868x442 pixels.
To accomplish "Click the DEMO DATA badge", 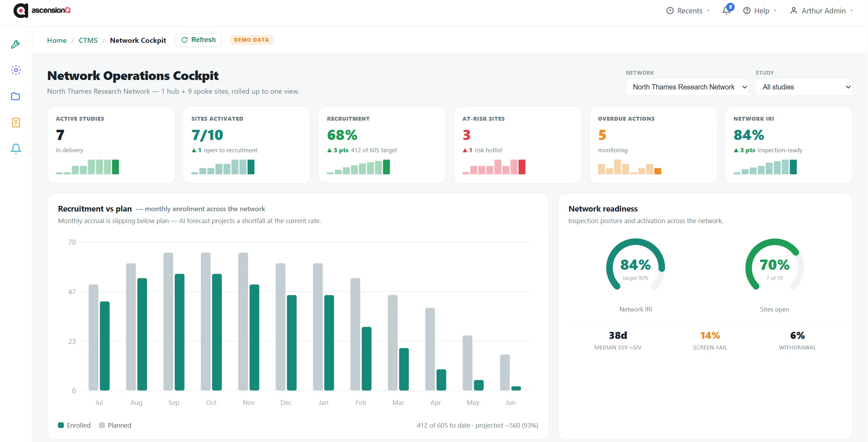I will [x=251, y=40].
